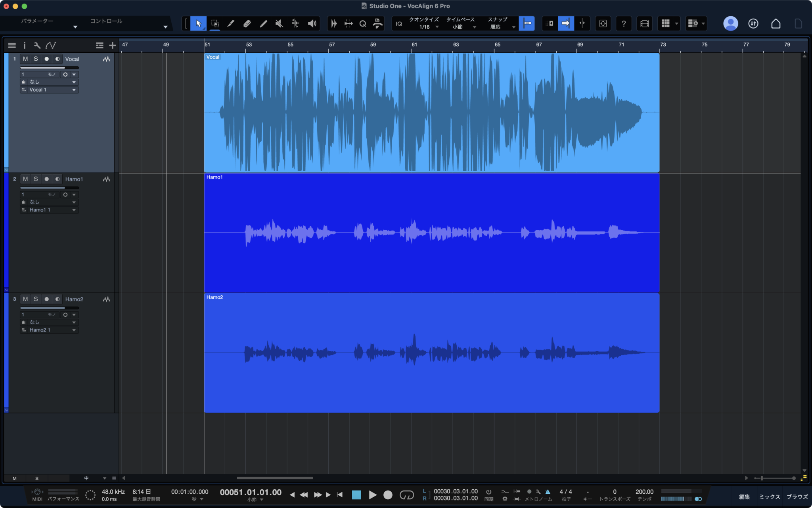Image resolution: width=812 pixels, height=508 pixels.
Task: Solo the Hamo1 track with the S button
Action: coord(35,179)
